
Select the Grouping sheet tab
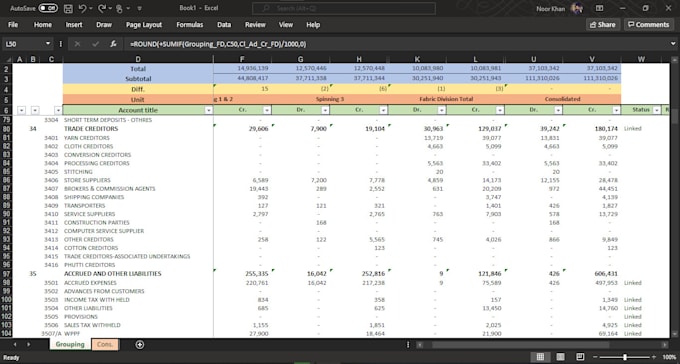[70, 344]
